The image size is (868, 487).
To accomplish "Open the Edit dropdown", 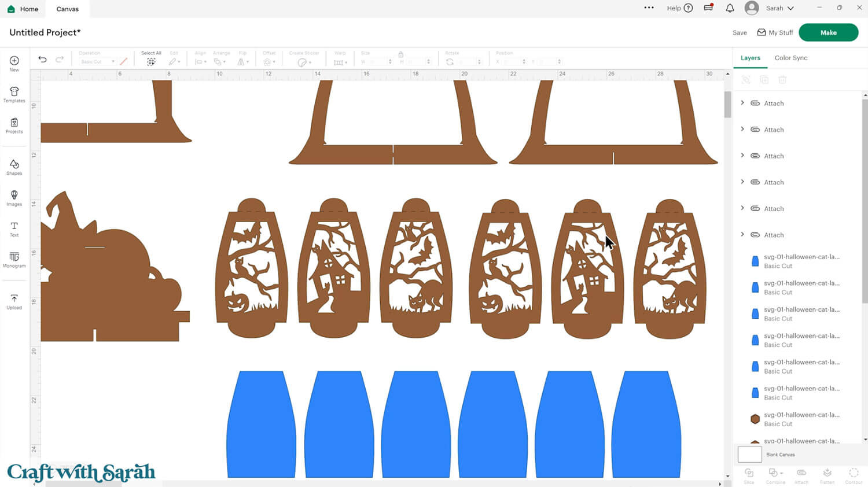I will point(174,61).
